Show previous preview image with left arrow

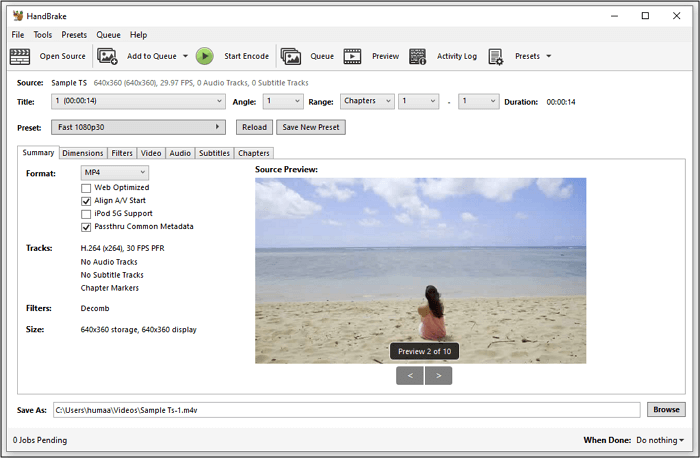[x=409, y=375]
